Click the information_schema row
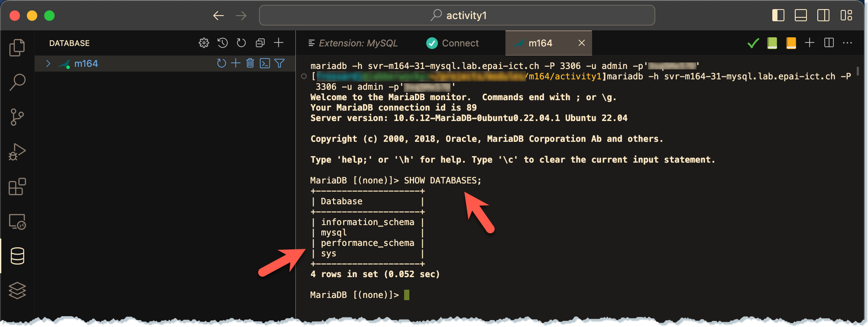 coord(367,222)
